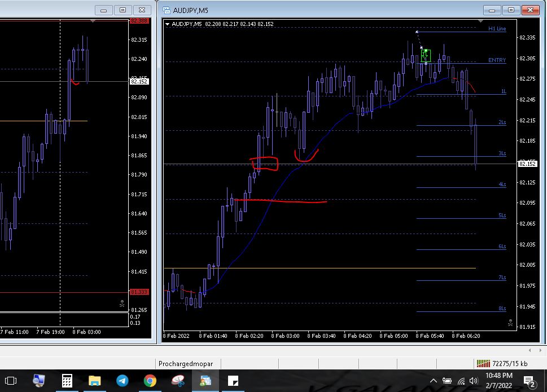Open File Explorer from the taskbar
547x392 pixels.
[x=94, y=381]
